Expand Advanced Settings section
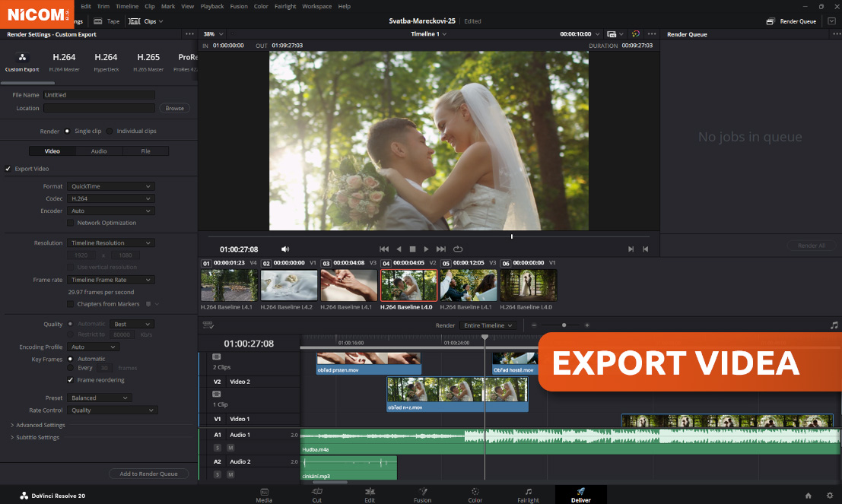Image resolution: width=842 pixels, height=504 pixels. [37, 425]
